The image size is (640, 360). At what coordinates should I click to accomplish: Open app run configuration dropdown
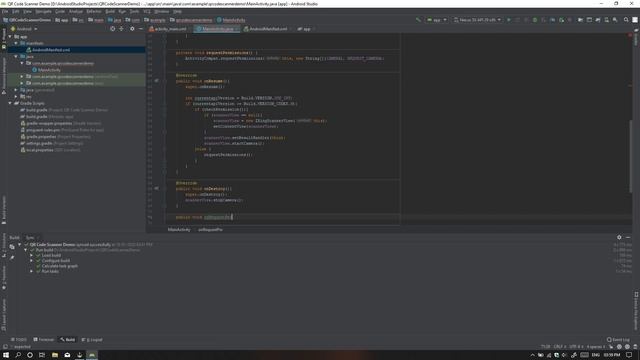point(437,20)
